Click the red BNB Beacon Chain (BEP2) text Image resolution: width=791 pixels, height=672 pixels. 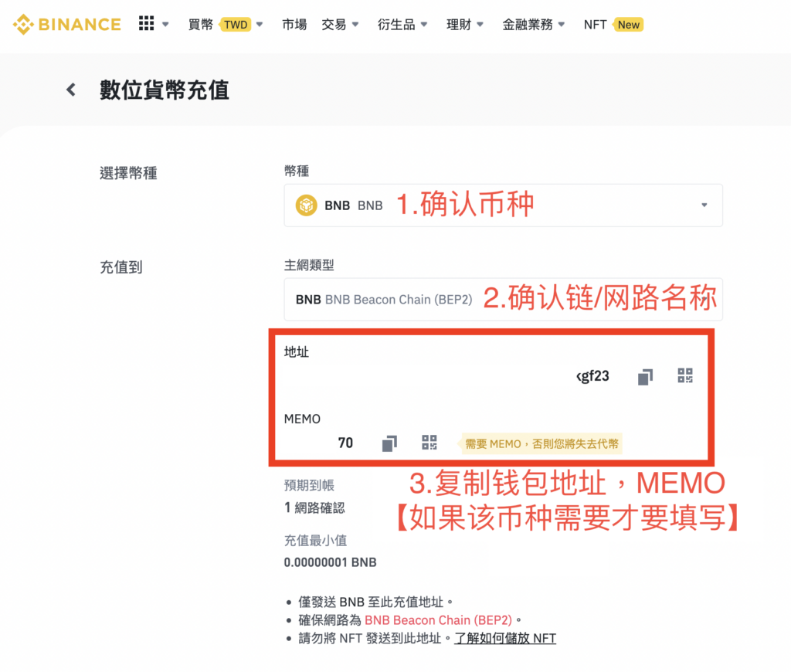[438, 620]
